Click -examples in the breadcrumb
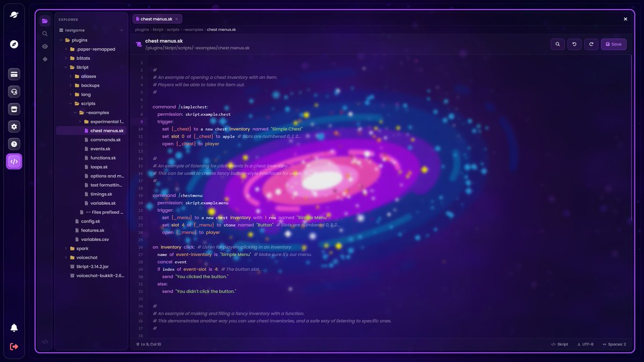 (193, 29)
